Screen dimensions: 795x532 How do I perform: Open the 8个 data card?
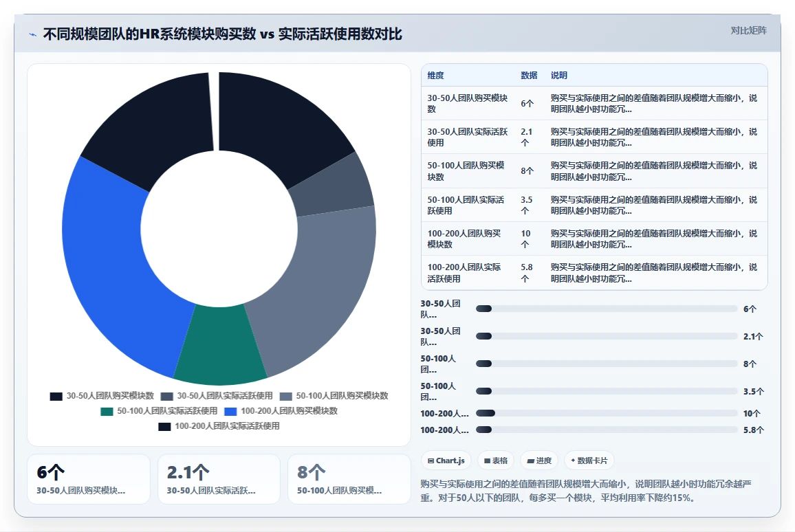[349, 479]
